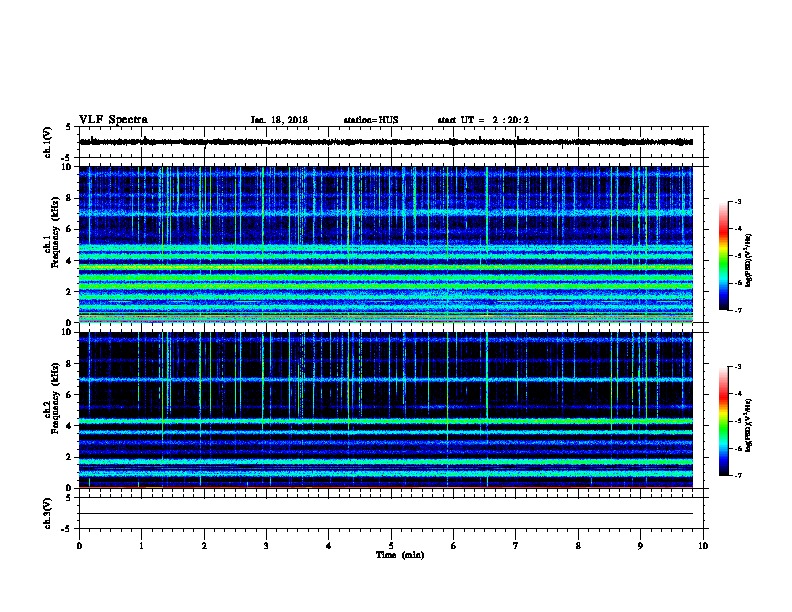This screenshot has width=792, height=612.
Task: Click time axis tick label "4"
Action: click(x=329, y=546)
